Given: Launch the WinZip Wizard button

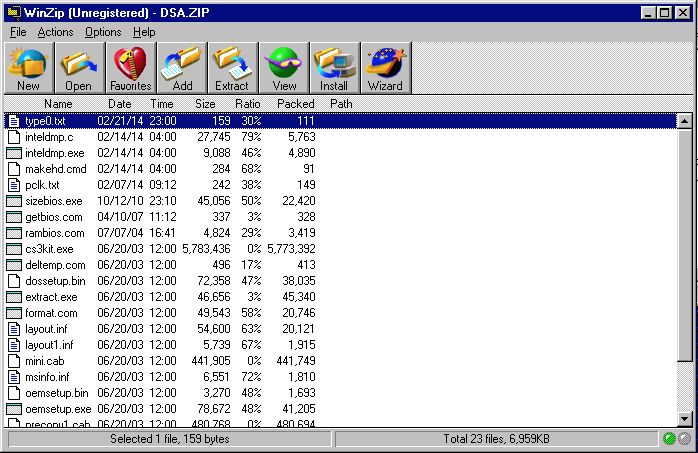Looking at the screenshot, I should [x=386, y=68].
